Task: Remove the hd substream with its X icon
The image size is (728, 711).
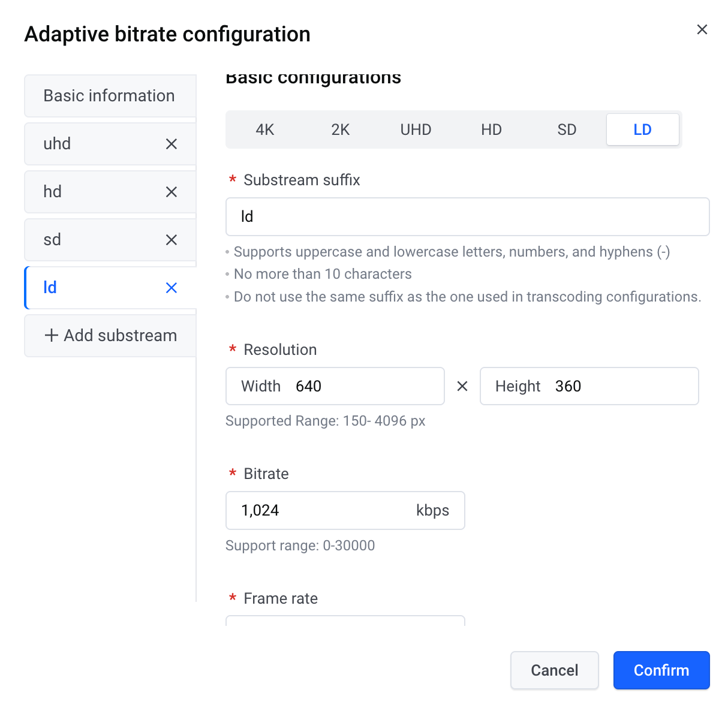Action: tap(172, 192)
